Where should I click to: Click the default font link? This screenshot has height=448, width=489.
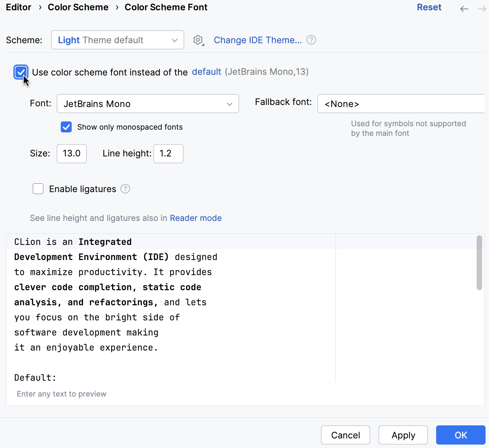[x=206, y=72]
